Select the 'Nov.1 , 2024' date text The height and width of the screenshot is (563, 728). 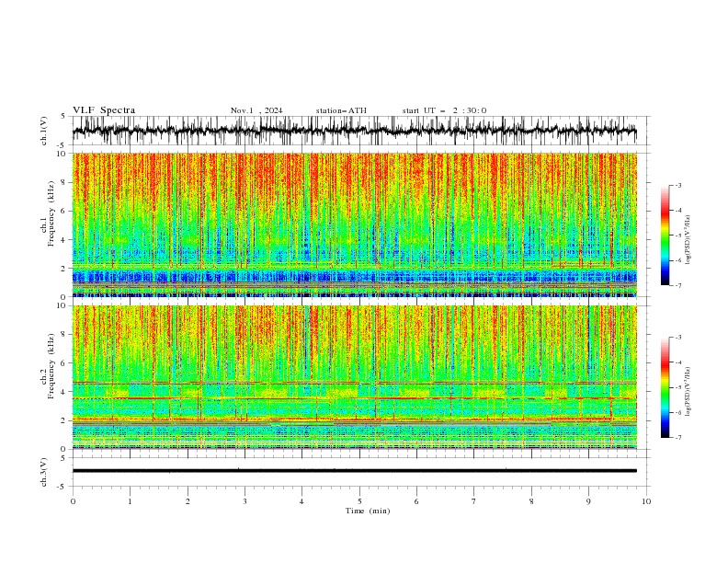(x=256, y=110)
